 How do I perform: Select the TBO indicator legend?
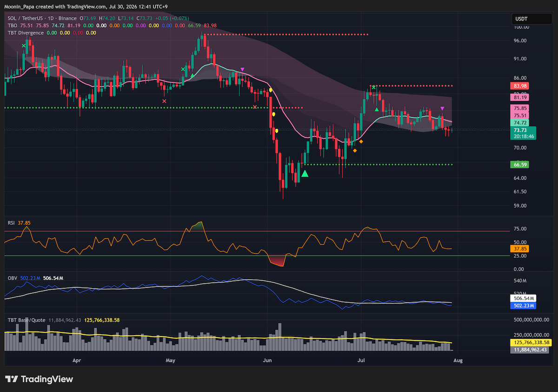(12, 26)
